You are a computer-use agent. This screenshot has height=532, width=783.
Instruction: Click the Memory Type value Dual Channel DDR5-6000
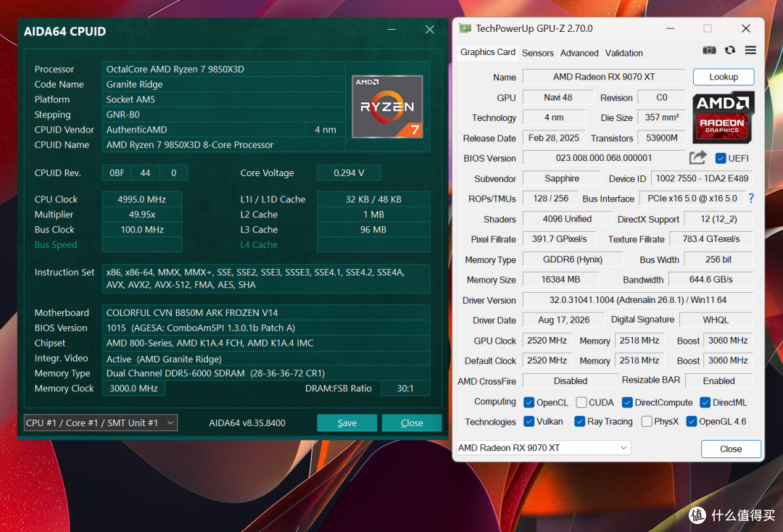coord(265,373)
